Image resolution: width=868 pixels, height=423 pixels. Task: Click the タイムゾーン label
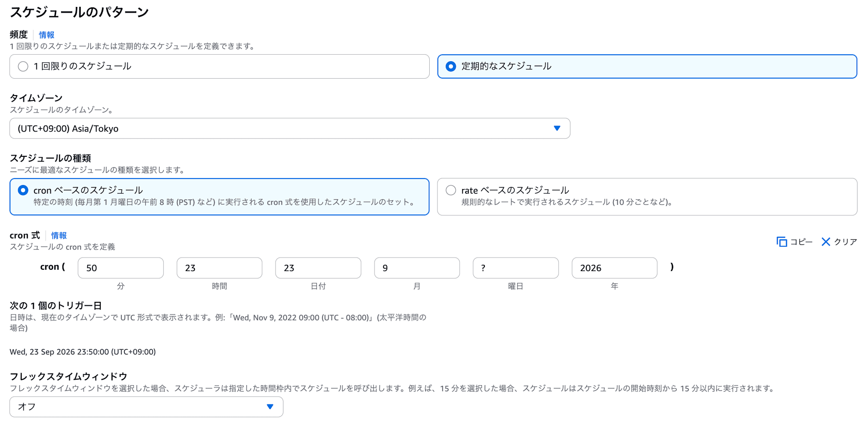36,98
